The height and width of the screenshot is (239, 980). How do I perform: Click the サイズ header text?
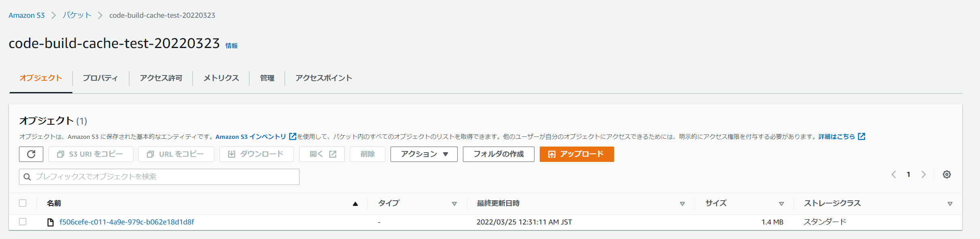click(716, 203)
